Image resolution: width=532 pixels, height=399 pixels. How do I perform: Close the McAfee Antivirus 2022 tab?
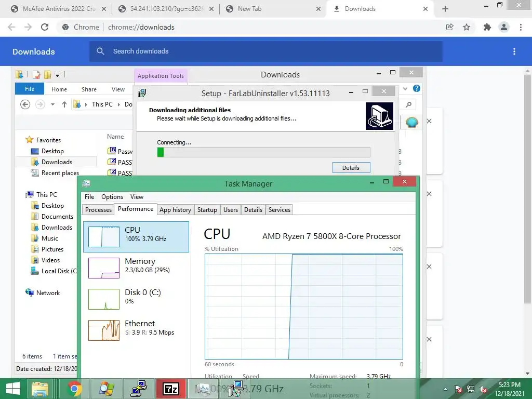coord(104,9)
